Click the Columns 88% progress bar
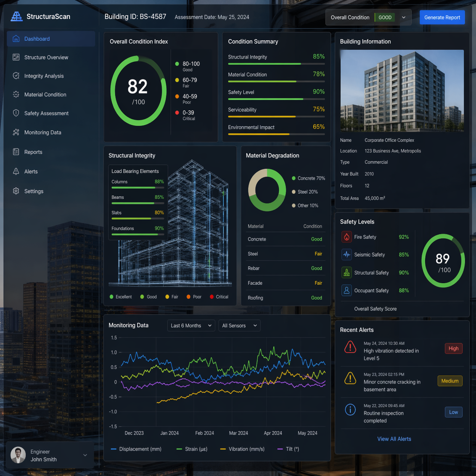Image resolution: width=476 pixels, height=476 pixels. click(x=138, y=188)
